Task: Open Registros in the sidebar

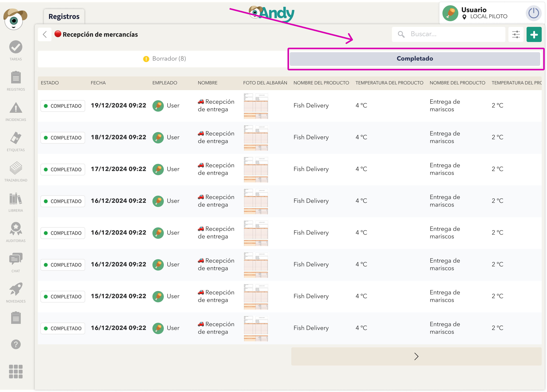Action: pyautogui.click(x=16, y=78)
